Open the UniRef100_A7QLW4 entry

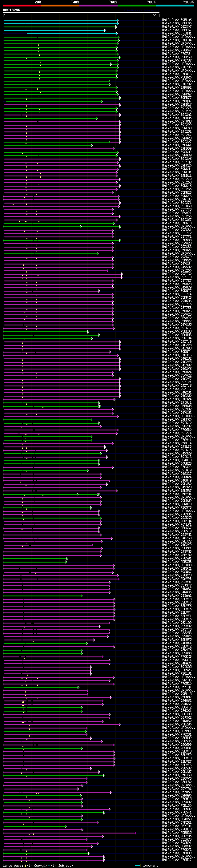(x=177, y=40)
